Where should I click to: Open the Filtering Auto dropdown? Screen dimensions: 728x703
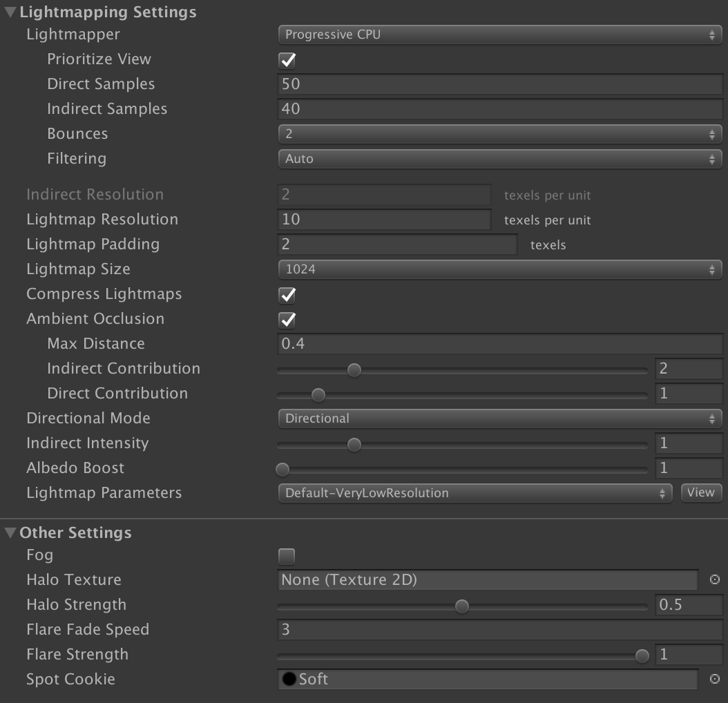[x=499, y=159]
